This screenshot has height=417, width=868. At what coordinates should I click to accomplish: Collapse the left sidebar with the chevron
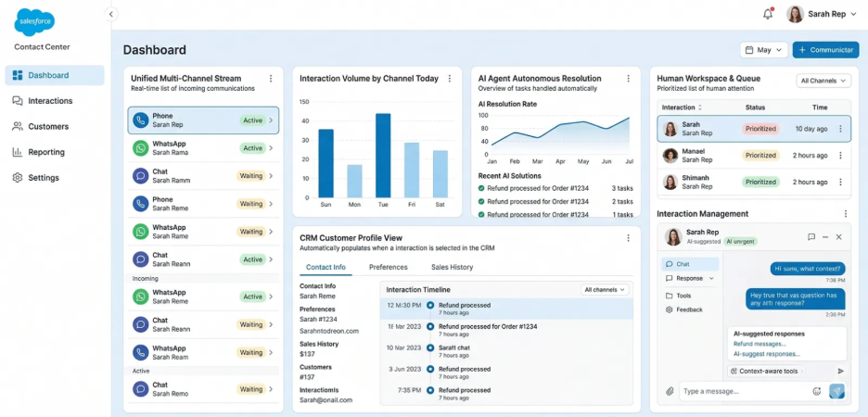pos(111,14)
